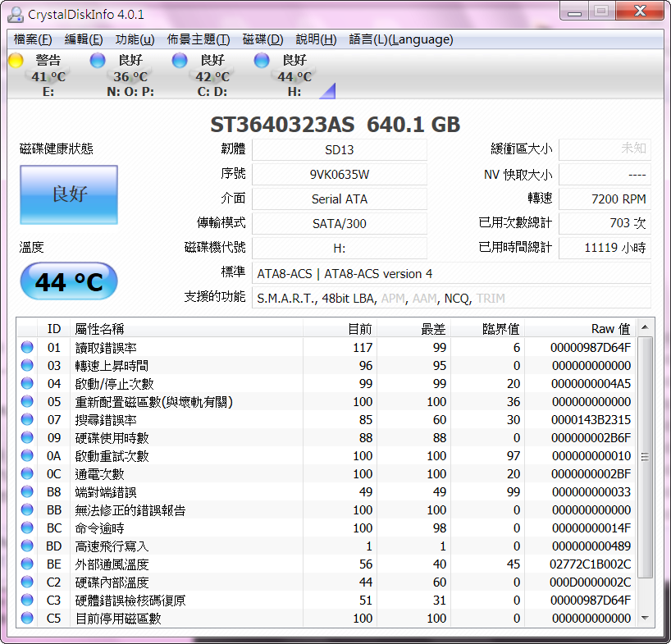
Task: Click raw value 02772C1B002C
Action: 590,564
